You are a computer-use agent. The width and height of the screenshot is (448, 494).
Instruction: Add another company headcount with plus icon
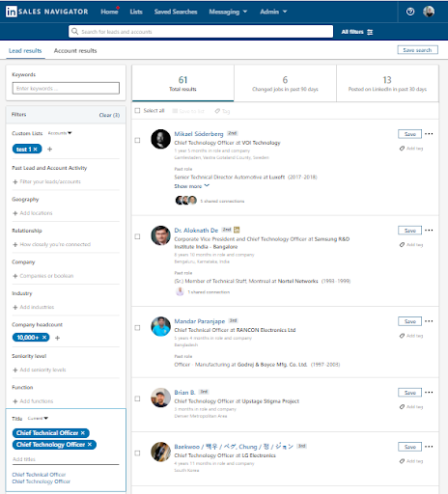[x=57, y=338]
